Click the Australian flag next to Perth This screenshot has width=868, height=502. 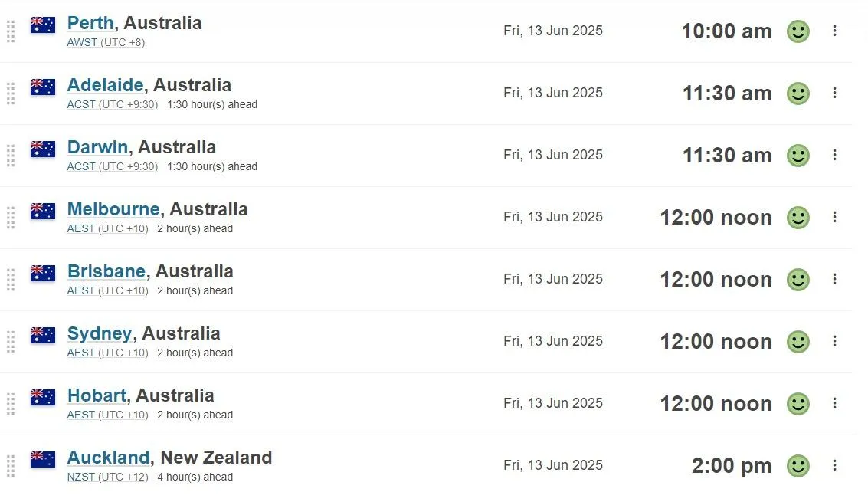pyautogui.click(x=43, y=25)
